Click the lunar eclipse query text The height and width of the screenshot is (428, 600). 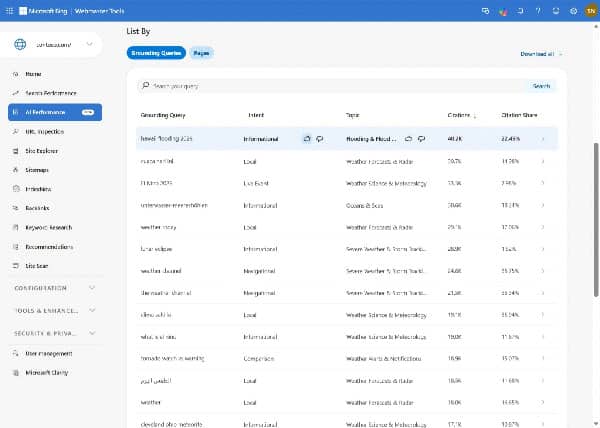(x=156, y=249)
